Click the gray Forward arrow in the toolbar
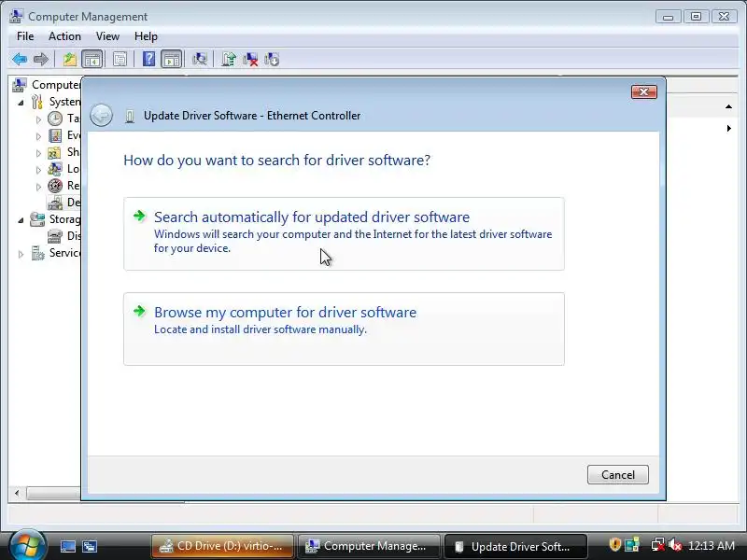747x560 pixels. [x=41, y=60]
